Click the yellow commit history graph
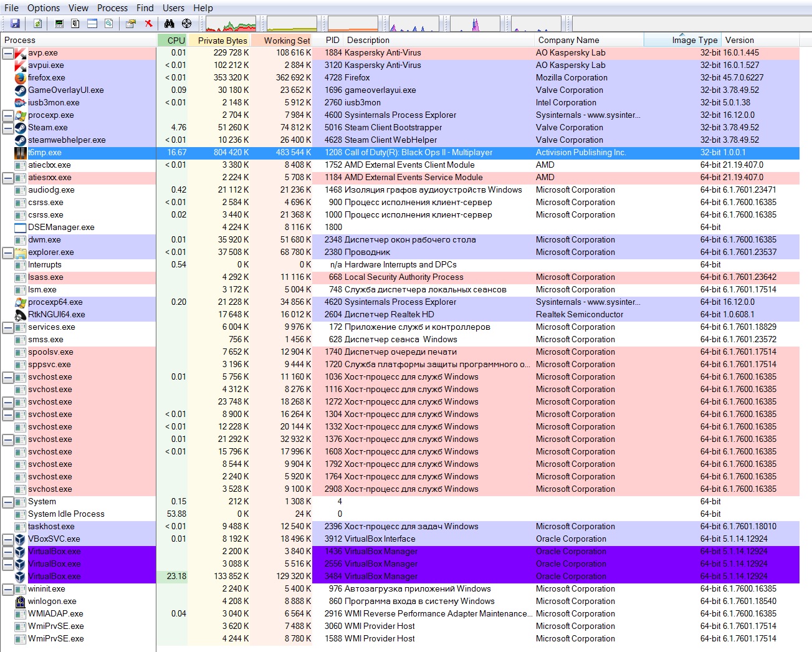Screen dimensions: 812x652 pyautogui.click(x=292, y=24)
